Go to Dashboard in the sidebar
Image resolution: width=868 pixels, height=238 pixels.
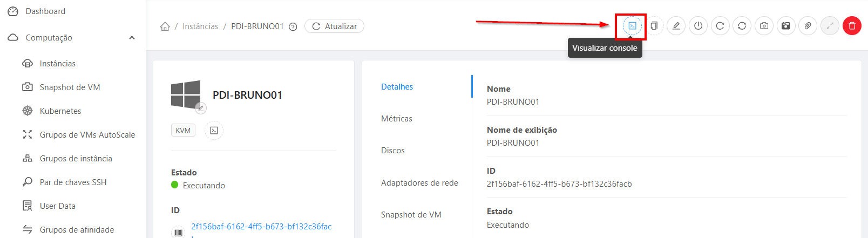pos(45,11)
